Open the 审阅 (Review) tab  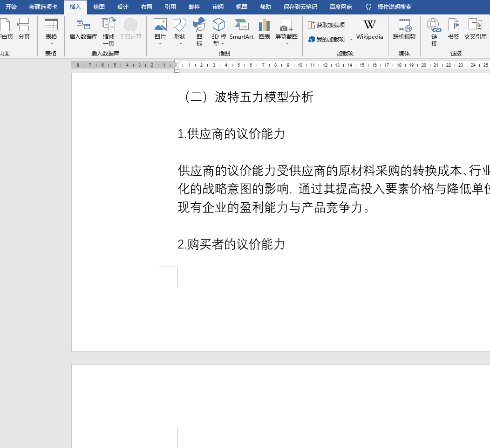coord(218,7)
